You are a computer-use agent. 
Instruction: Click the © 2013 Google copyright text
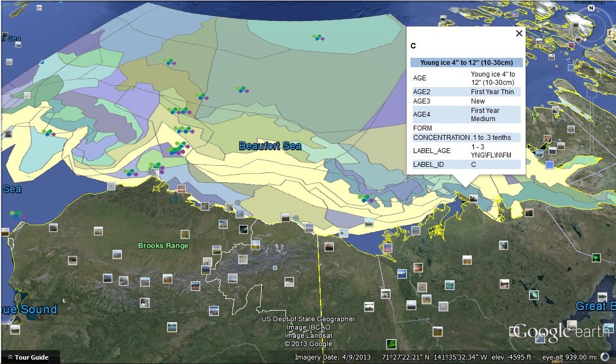(x=309, y=344)
